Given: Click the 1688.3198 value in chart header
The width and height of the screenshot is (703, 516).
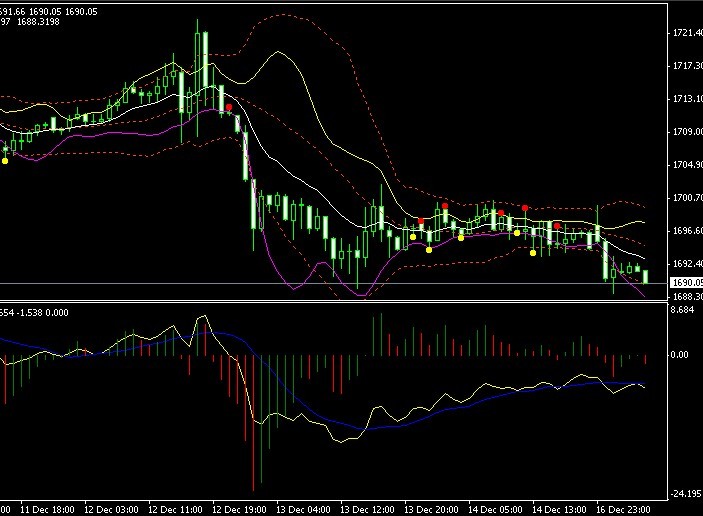Looking at the screenshot, I should [38, 22].
